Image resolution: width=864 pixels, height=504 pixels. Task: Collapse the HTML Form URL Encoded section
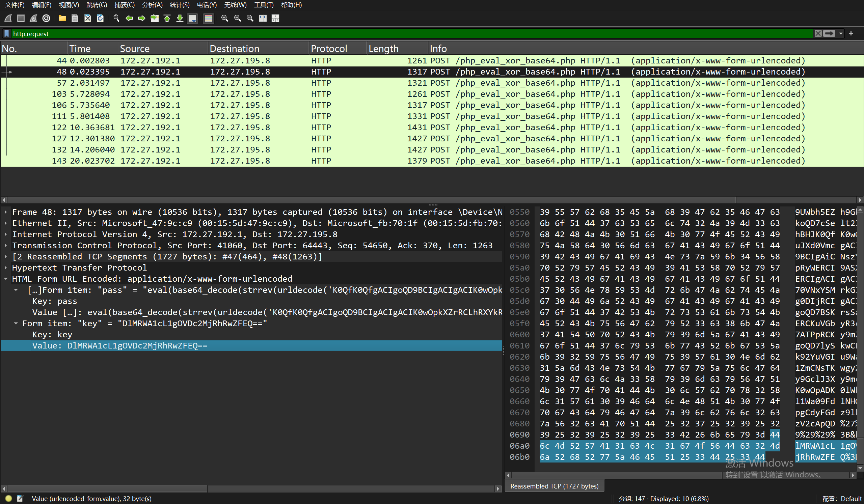(6, 279)
